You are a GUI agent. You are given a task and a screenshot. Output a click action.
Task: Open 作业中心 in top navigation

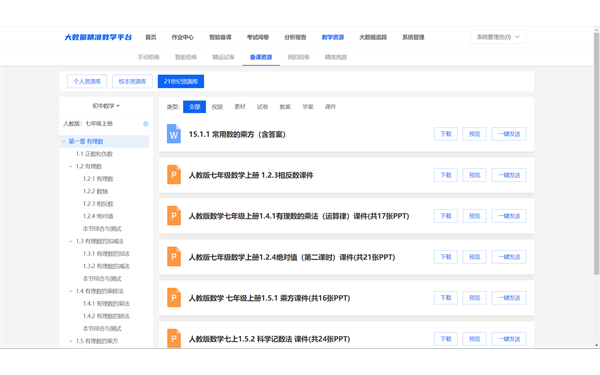coord(183,37)
